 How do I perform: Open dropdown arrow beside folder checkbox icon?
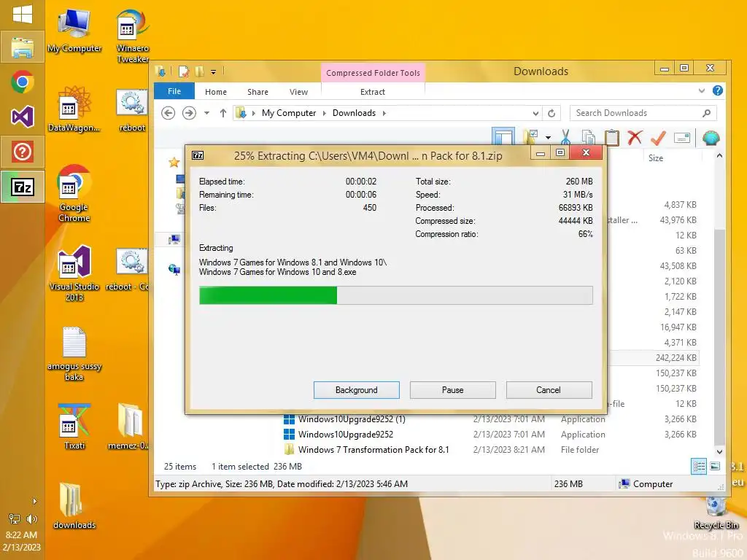point(548,138)
